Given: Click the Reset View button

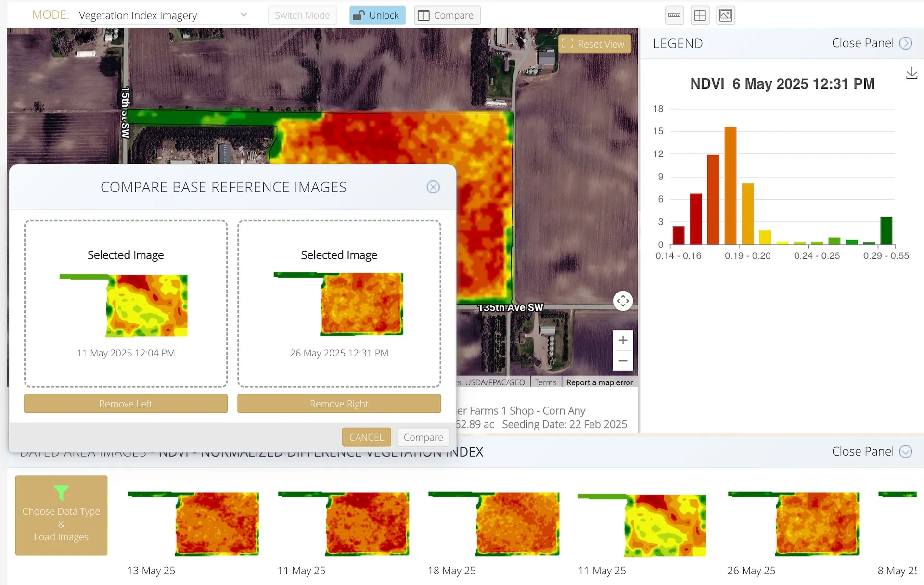Looking at the screenshot, I should 594,44.
